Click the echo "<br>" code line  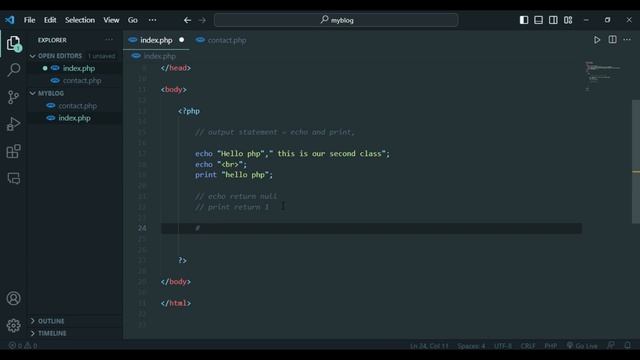[221, 164]
